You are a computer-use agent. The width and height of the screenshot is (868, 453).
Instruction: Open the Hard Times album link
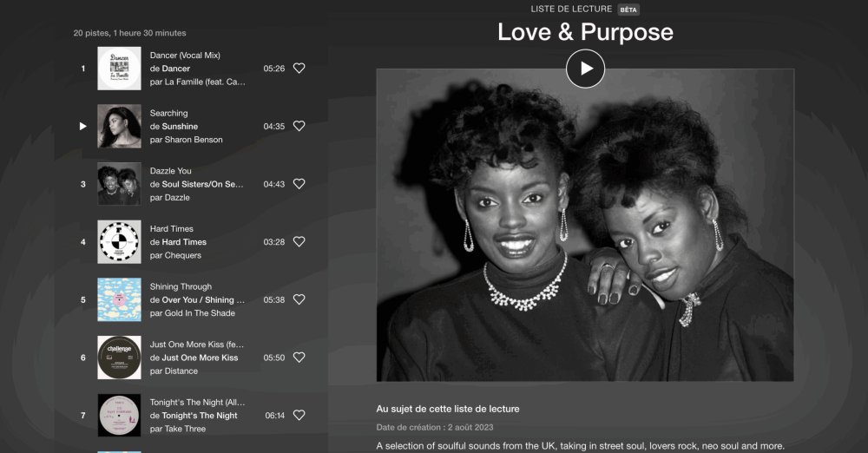184,242
